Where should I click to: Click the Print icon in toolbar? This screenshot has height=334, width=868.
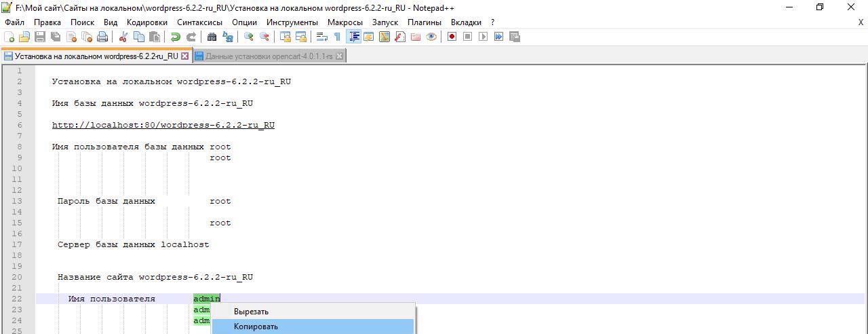click(x=102, y=37)
